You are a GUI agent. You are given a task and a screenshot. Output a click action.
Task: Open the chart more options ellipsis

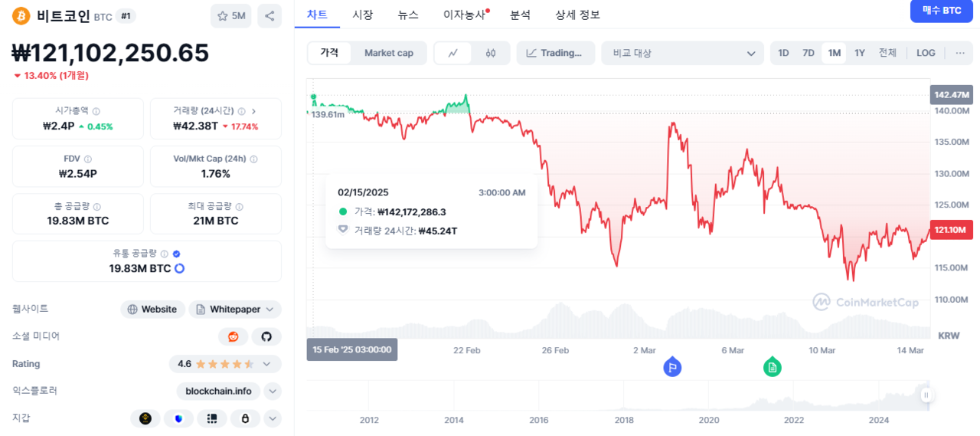tap(960, 53)
